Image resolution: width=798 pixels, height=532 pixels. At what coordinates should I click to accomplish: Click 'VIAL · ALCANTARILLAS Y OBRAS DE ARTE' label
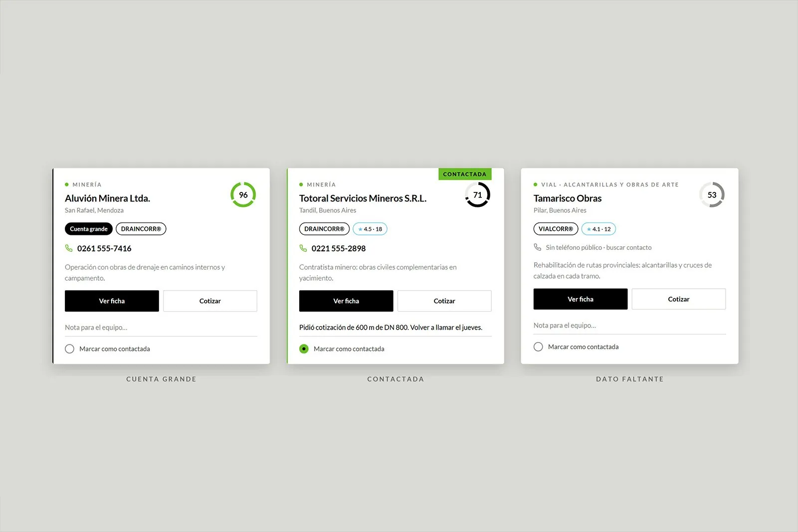click(610, 184)
